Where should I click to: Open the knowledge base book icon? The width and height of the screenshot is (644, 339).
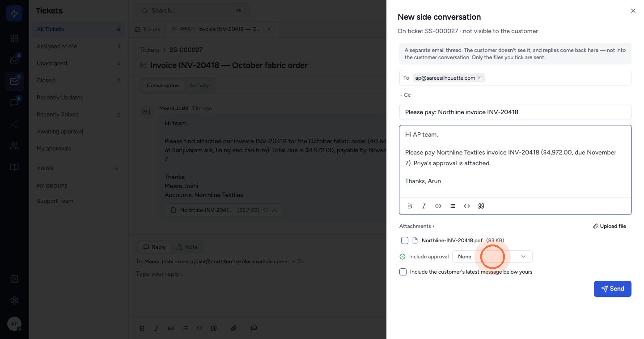click(14, 167)
